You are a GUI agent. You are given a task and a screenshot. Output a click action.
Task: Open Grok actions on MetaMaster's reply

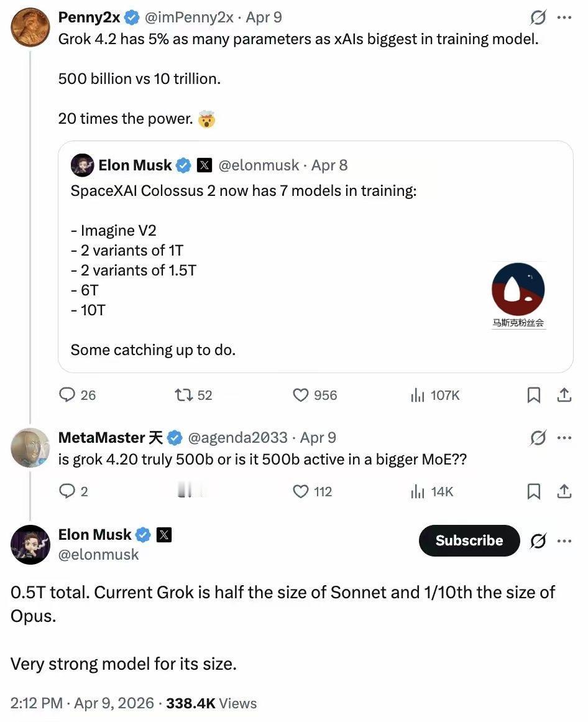coord(538,437)
